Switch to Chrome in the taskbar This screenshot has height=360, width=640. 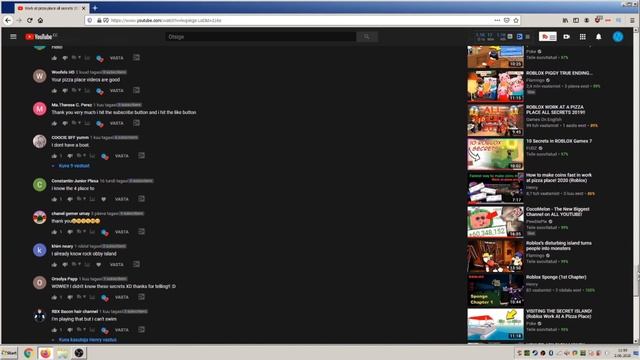click(x=28, y=353)
